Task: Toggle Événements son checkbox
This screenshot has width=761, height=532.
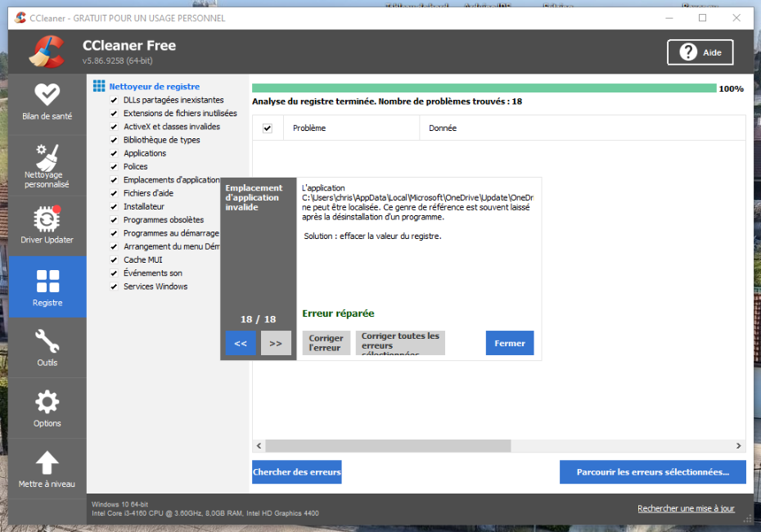Action: [x=114, y=273]
